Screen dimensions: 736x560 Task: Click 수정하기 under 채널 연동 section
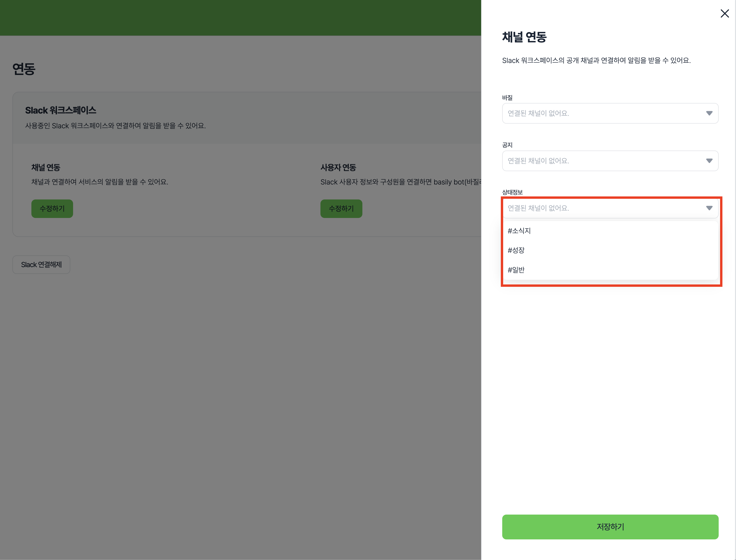tap(52, 209)
